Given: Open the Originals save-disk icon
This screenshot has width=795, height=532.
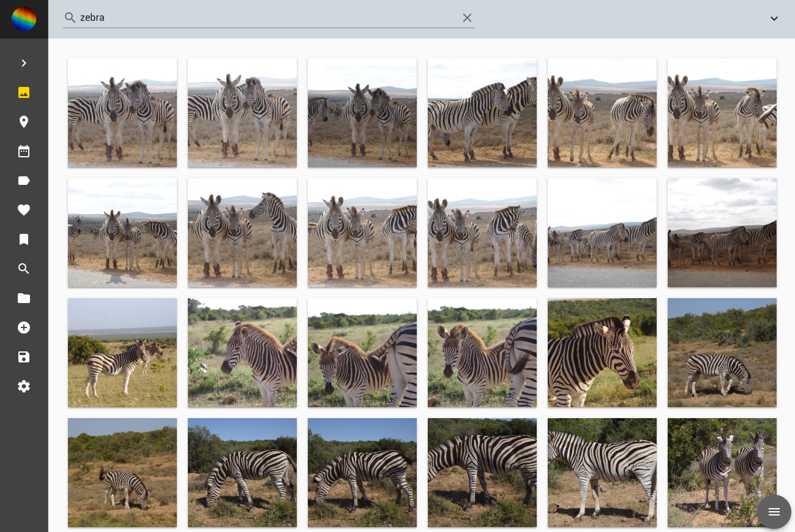Looking at the screenshot, I should [24, 357].
